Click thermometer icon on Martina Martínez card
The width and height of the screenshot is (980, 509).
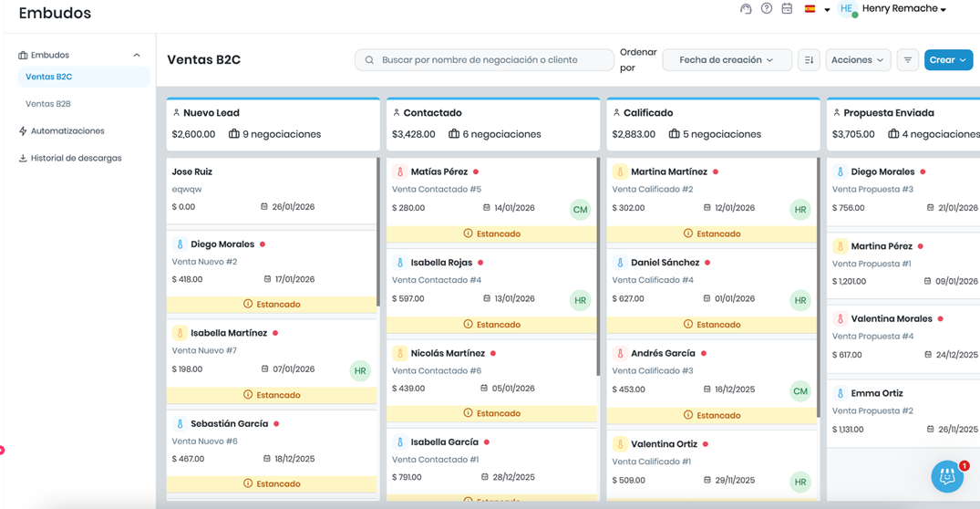point(620,172)
